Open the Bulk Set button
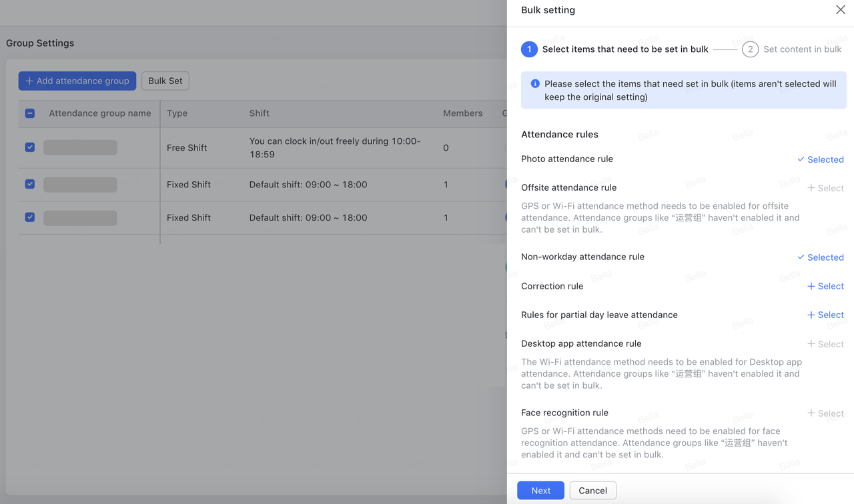This screenshot has width=854, height=504. coord(165,81)
